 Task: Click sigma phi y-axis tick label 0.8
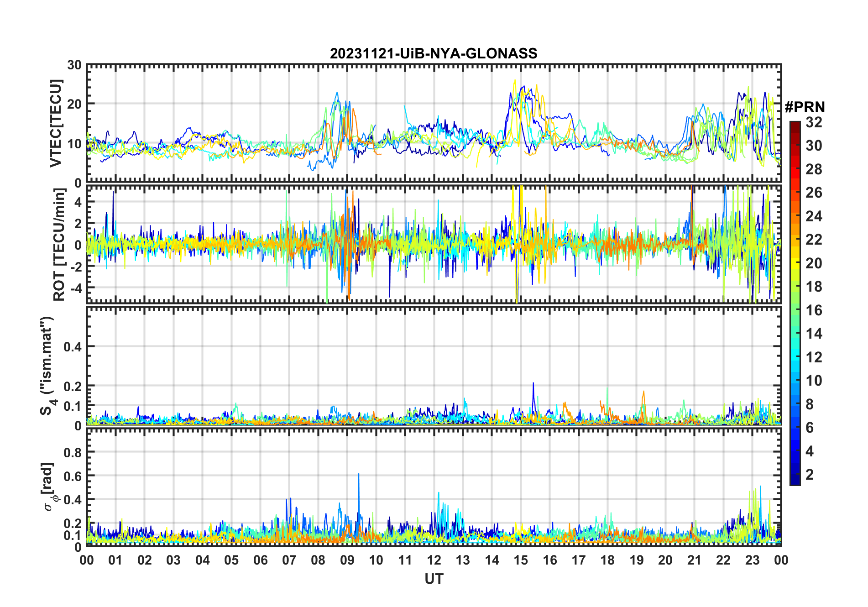coord(73,452)
